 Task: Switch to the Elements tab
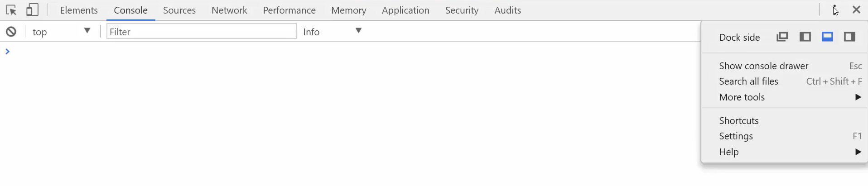[79, 10]
